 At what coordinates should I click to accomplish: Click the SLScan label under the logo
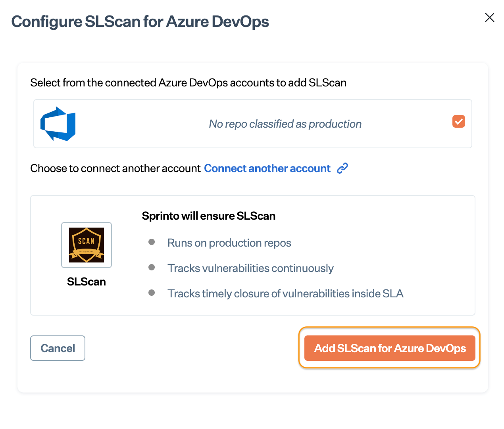pos(87,282)
